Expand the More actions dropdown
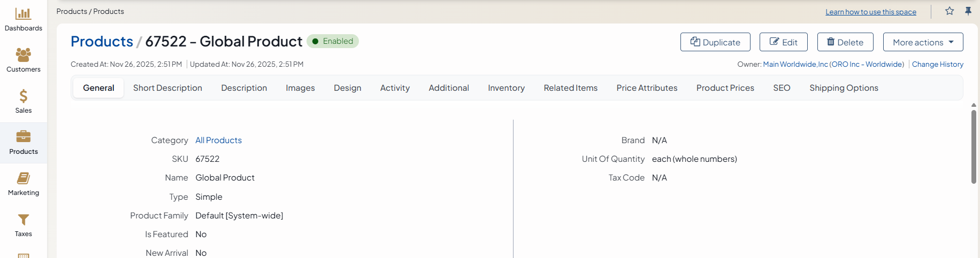Viewport: 980px width, 258px height. point(923,42)
